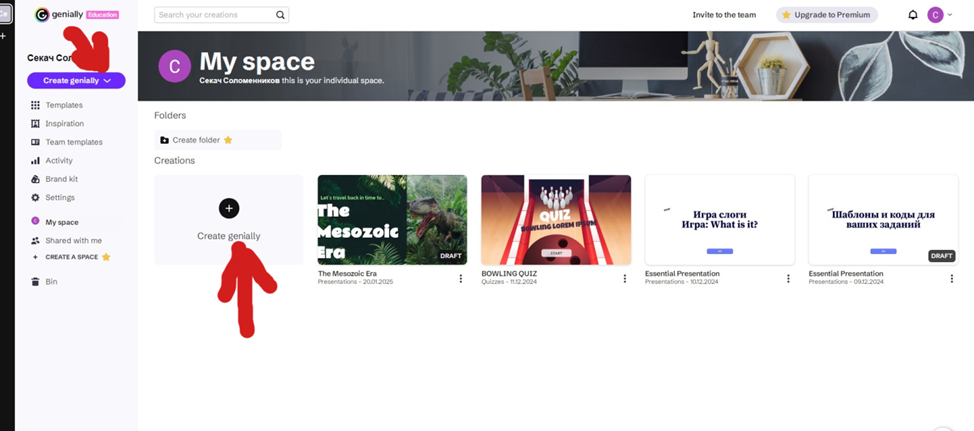Click the plus icon beside CREATE A SPACE

tap(35, 257)
